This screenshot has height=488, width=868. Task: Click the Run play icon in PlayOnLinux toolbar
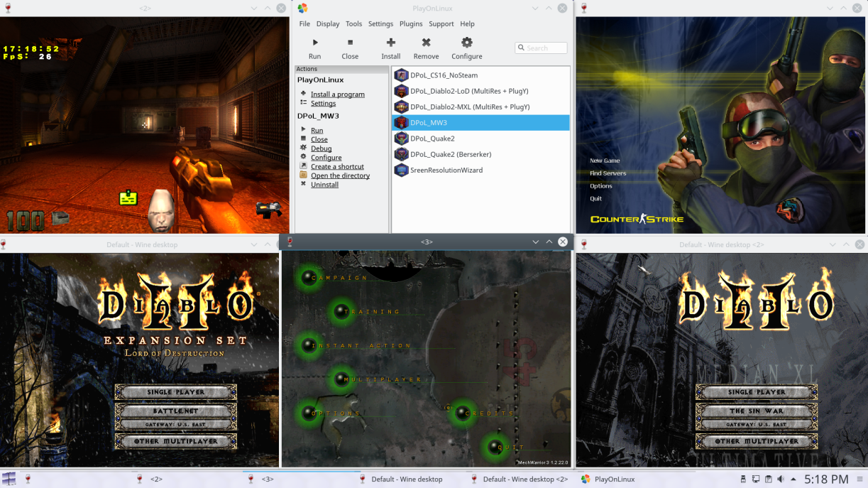pyautogui.click(x=315, y=43)
